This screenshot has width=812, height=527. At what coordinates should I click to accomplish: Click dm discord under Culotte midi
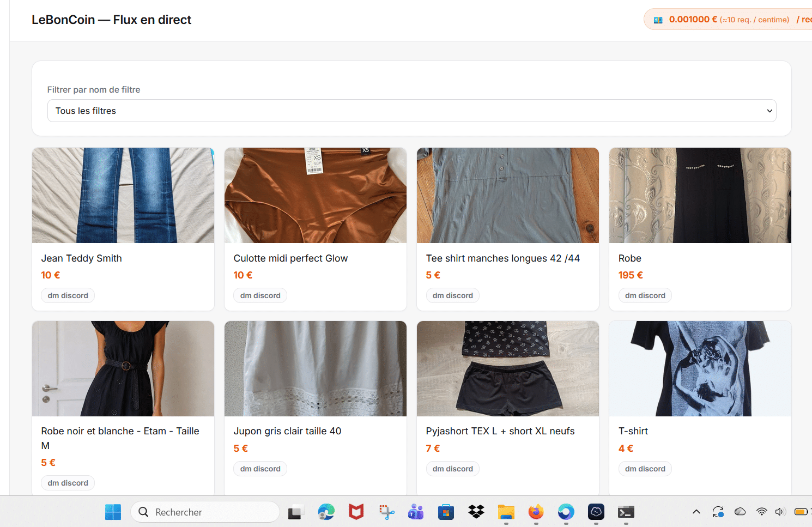260,295
